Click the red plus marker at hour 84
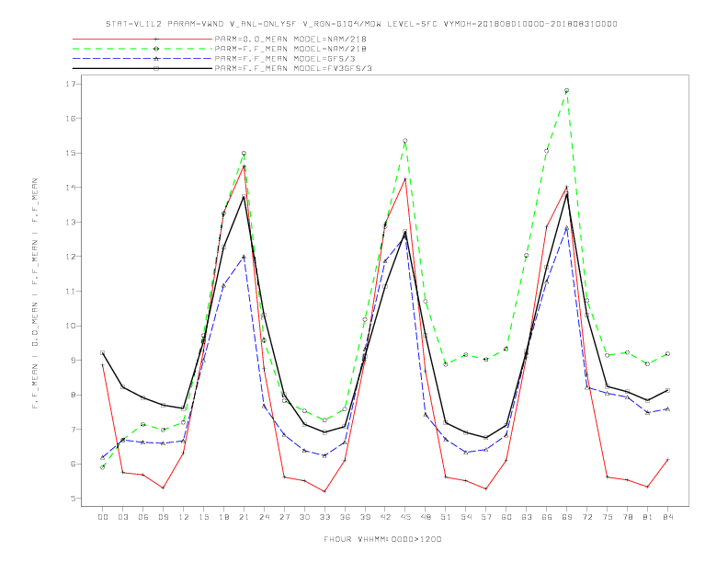The image size is (728, 563). [x=667, y=460]
